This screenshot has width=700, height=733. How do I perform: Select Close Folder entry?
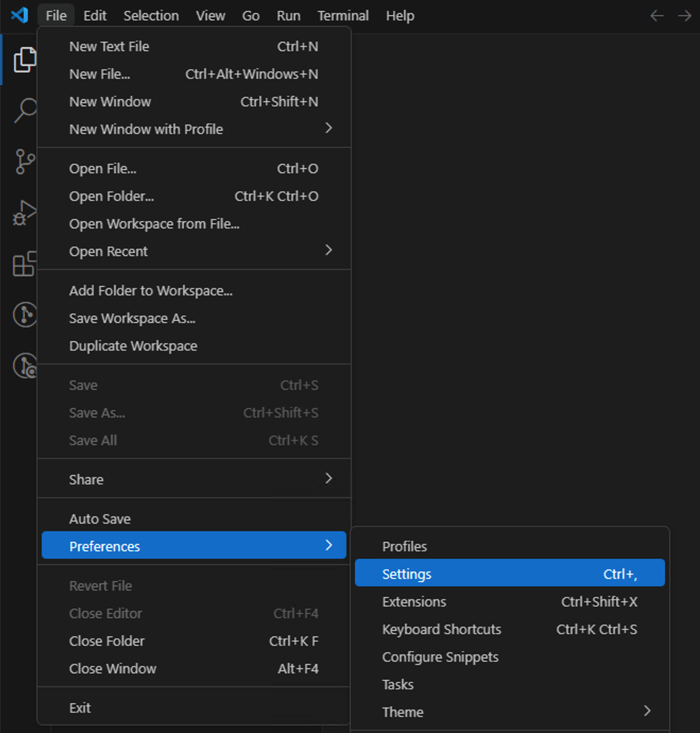(194, 641)
